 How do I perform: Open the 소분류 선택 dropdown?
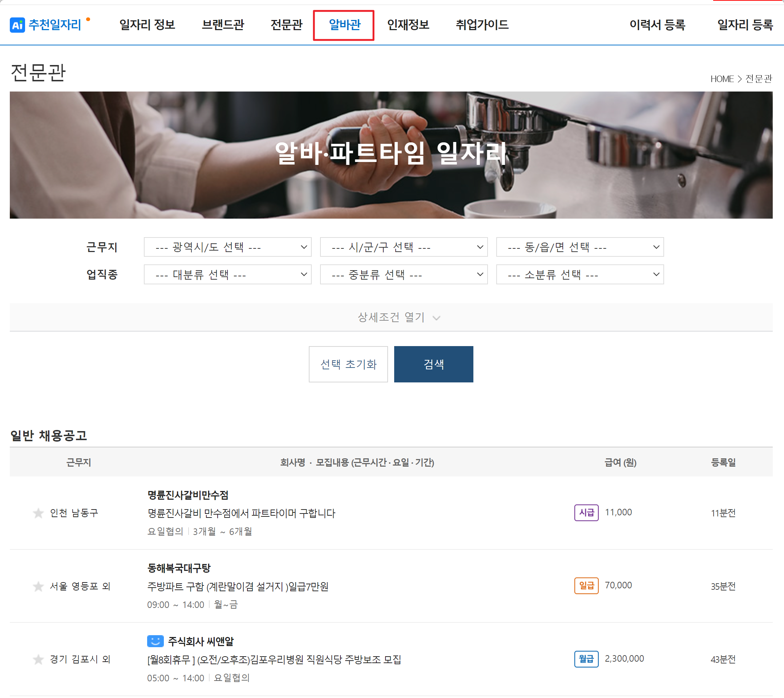[x=579, y=275]
